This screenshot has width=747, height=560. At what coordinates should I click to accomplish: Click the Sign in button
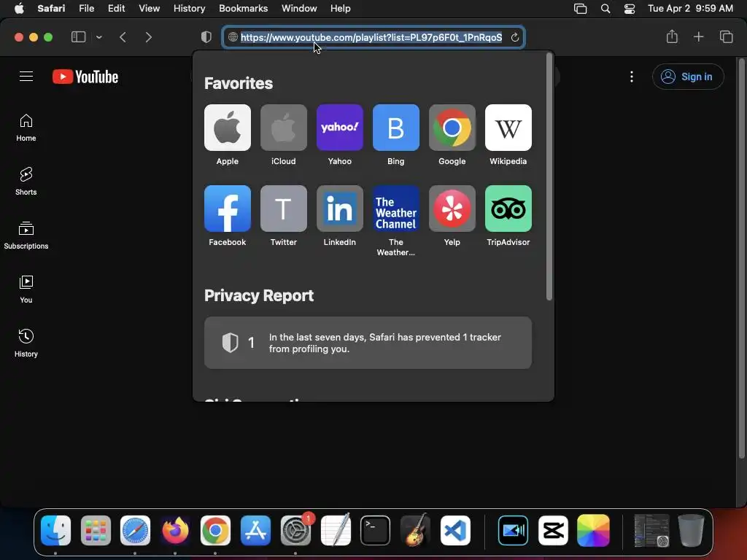[688, 77]
